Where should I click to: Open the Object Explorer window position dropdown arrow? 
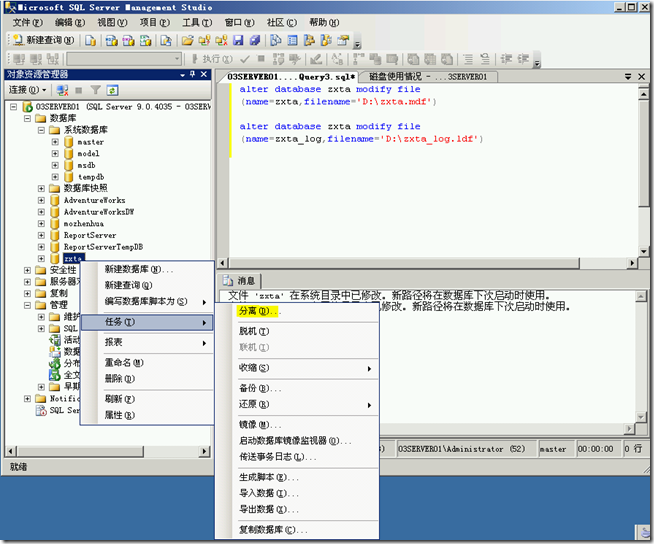coord(182,74)
